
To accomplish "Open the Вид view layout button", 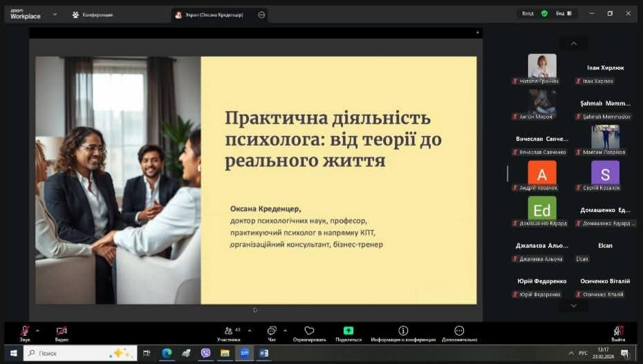I will click(x=564, y=13).
